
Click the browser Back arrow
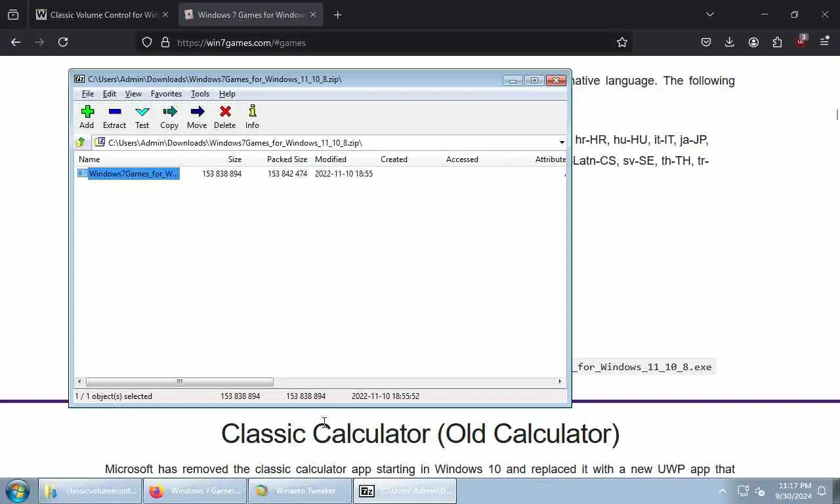pyautogui.click(x=16, y=42)
